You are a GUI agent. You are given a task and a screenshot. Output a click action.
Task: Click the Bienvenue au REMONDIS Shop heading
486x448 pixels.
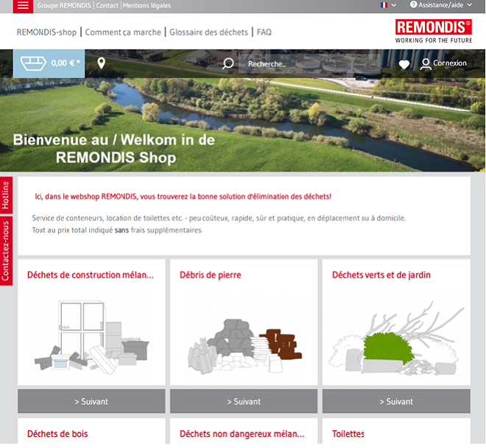tap(114, 149)
